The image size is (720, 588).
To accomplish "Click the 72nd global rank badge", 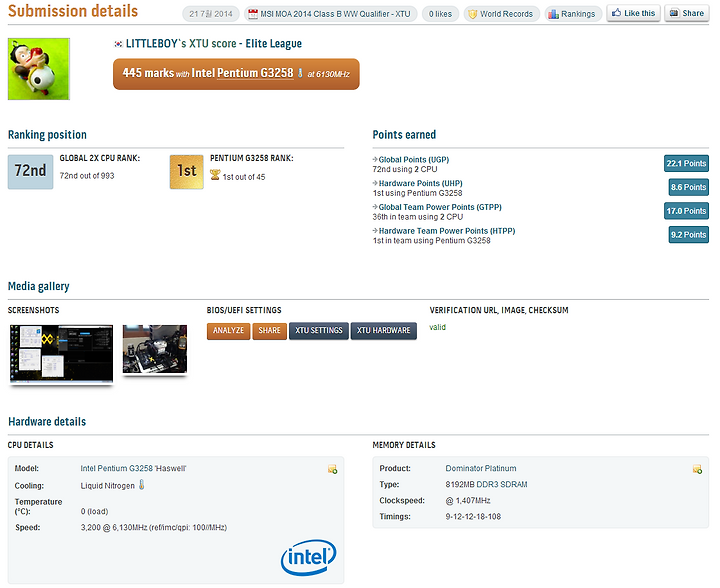I will [30, 172].
